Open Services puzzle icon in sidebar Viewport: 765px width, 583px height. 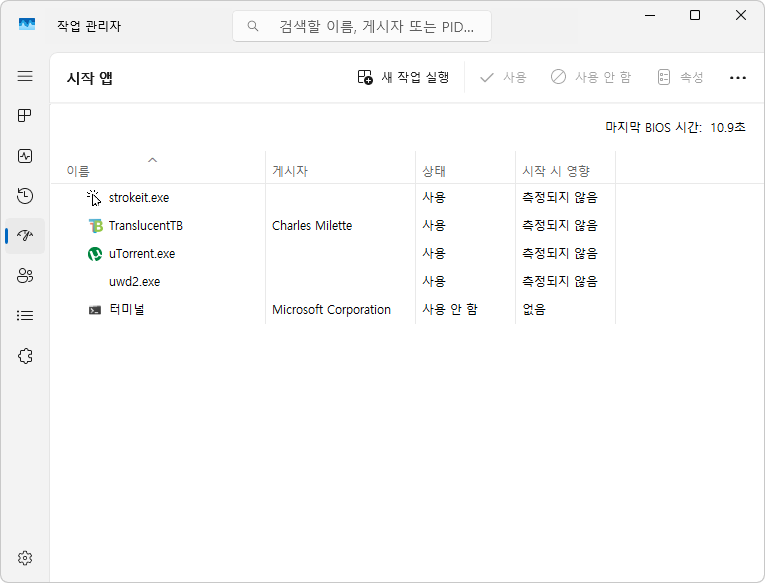click(25, 356)
